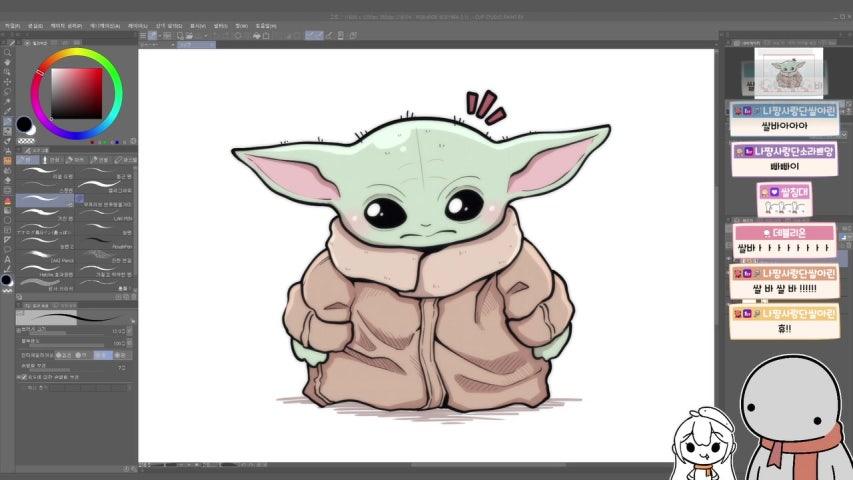The width and height of the screenshot is (853, 480).
Task: Select the Eyedropper tool
Action: (7, 112)
